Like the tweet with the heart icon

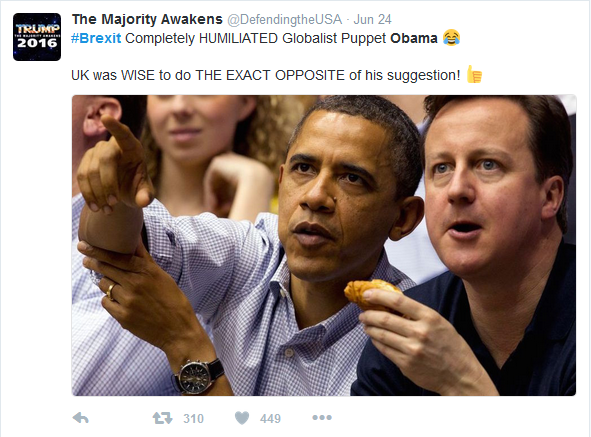click(242, 418)
